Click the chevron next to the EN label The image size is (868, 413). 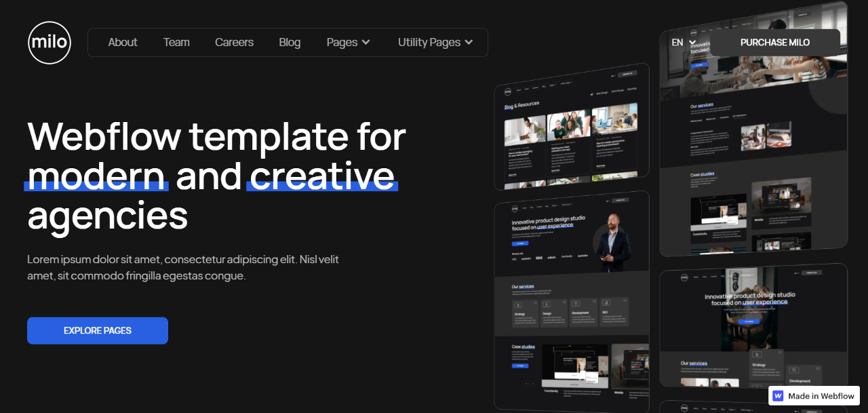click(693, 42)
